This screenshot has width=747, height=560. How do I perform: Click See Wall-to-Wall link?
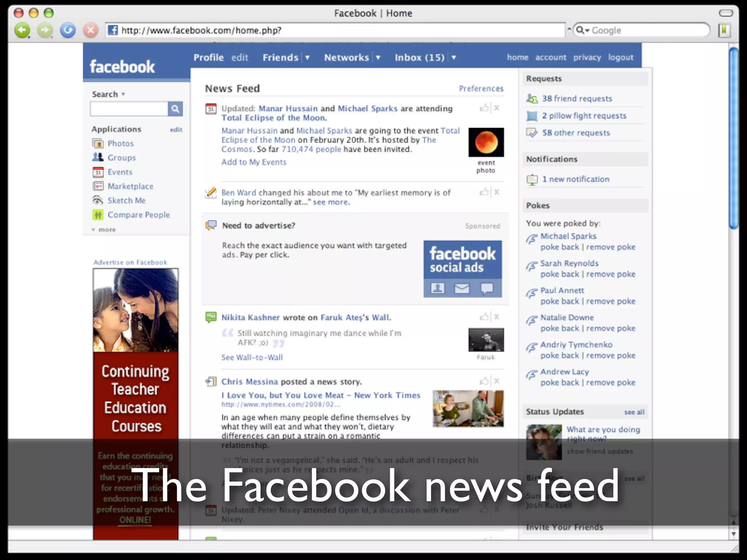252,358
